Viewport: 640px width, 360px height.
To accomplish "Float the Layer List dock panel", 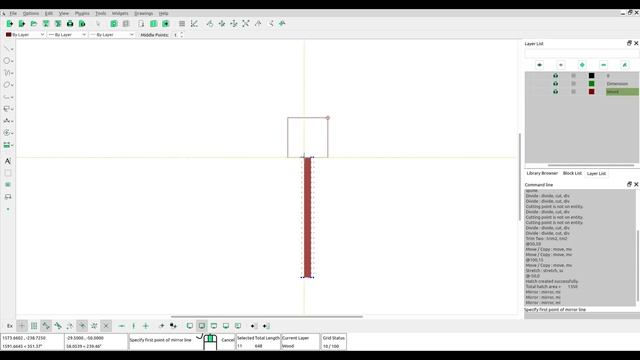I will (629, 43).
